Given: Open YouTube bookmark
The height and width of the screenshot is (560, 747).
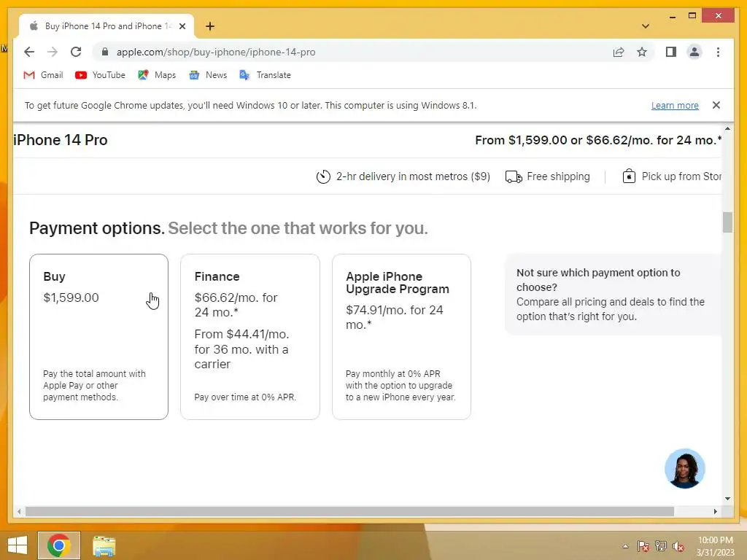Looking at the screenshot, I should click(100, 75).
